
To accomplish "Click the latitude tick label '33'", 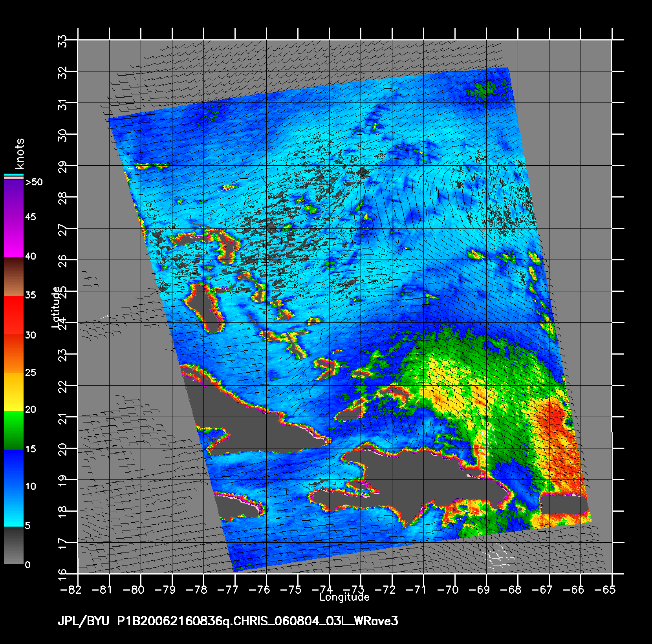I will pos(62,41).
